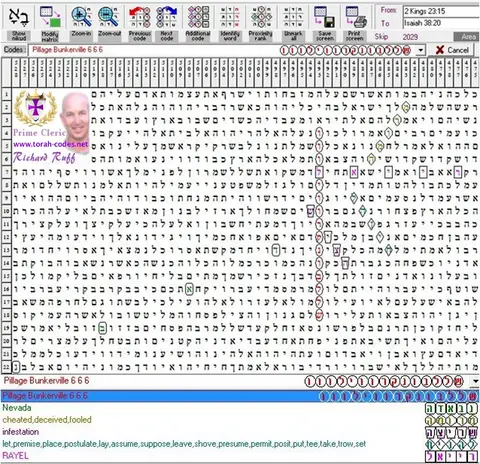Click row number 18 header
This screenshot has height=464, width=480.
click(6, 315)
